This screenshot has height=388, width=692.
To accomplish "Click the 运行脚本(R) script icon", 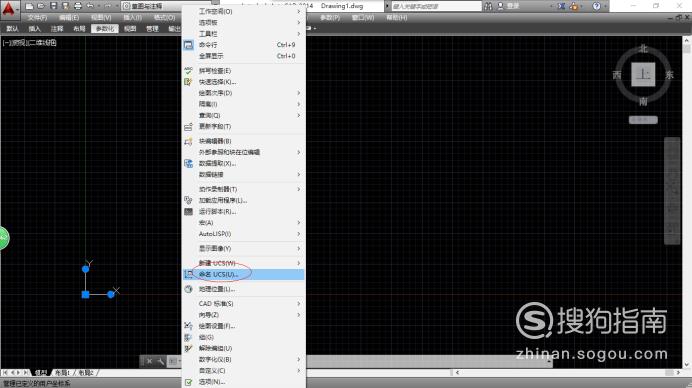I will [188, 211].
